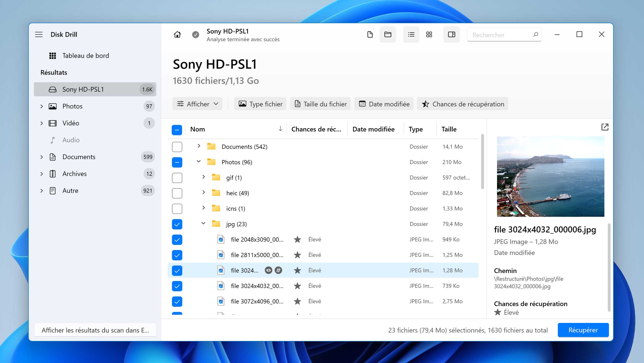Check the heic (49) folder checkbox
Viewport: 644px width, 363px height.
click(x=177, y=193)
